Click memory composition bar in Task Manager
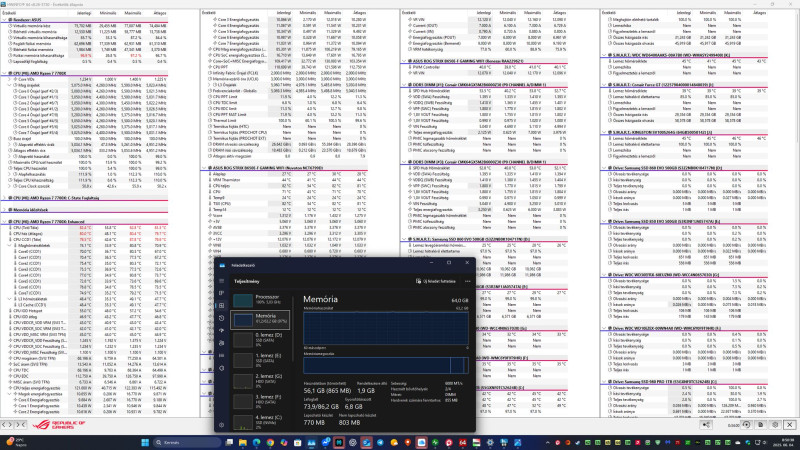Screen dimensions: 800x450 (386, 365)
